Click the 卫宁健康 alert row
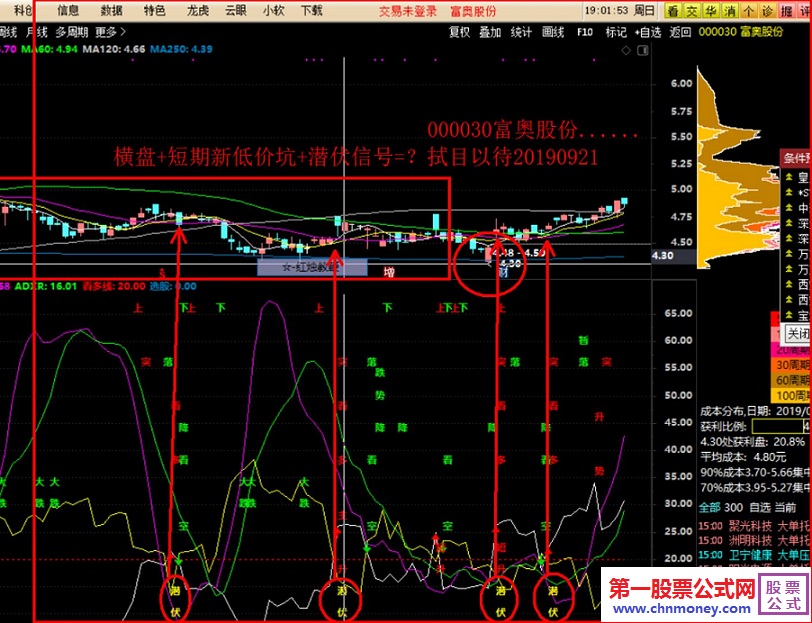 click(755, 555)
